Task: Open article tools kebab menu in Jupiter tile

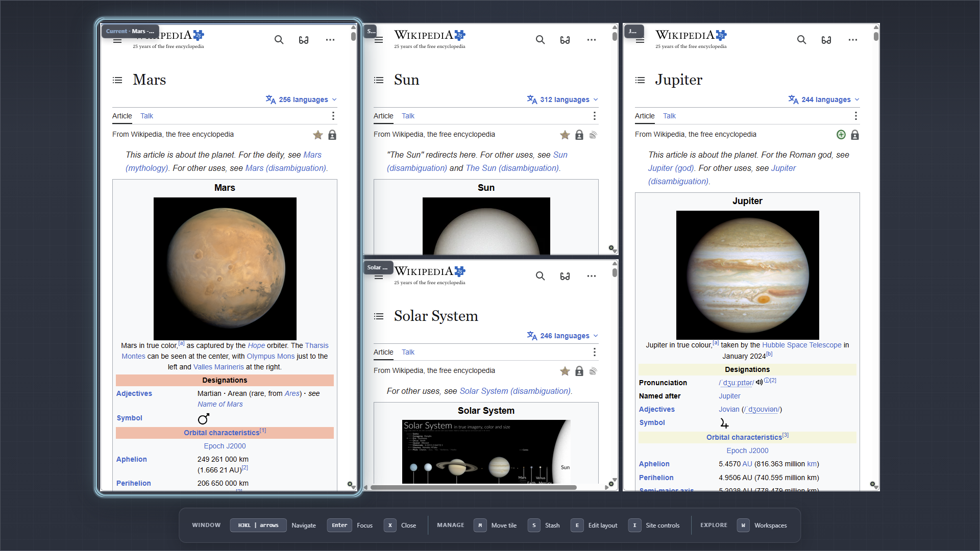Action: coord(856,116)
